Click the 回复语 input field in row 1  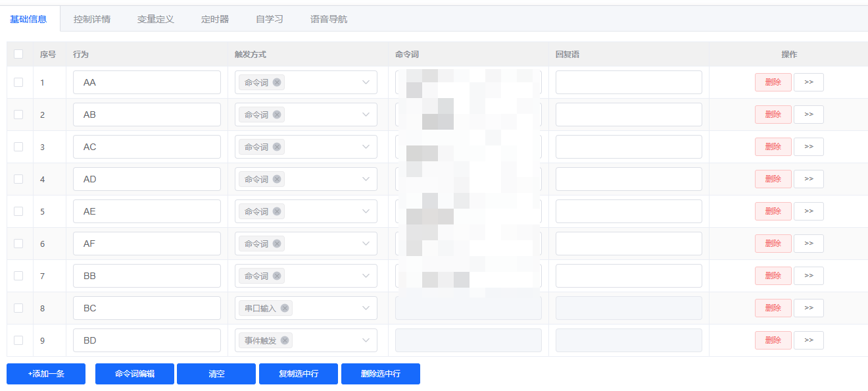pos(629,82)
